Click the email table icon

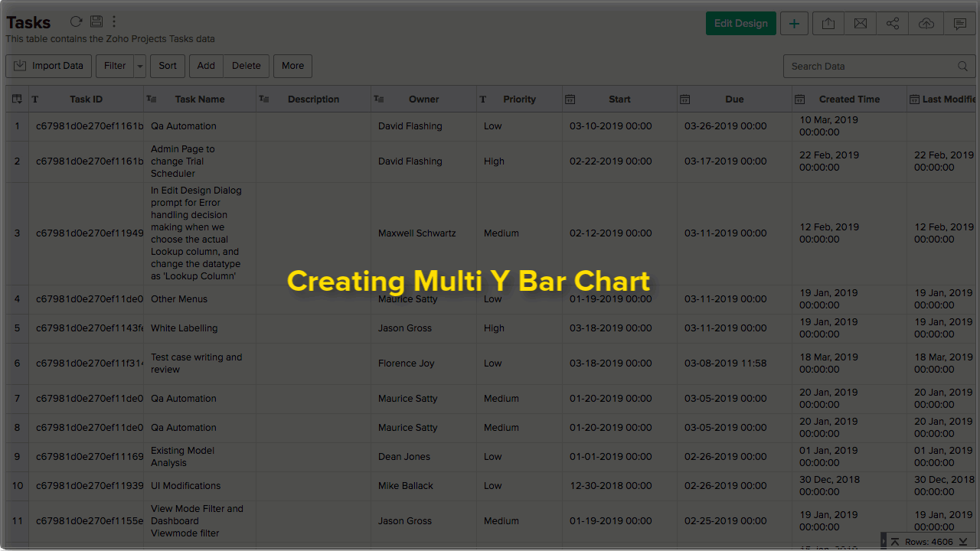[x=860, y=23]
